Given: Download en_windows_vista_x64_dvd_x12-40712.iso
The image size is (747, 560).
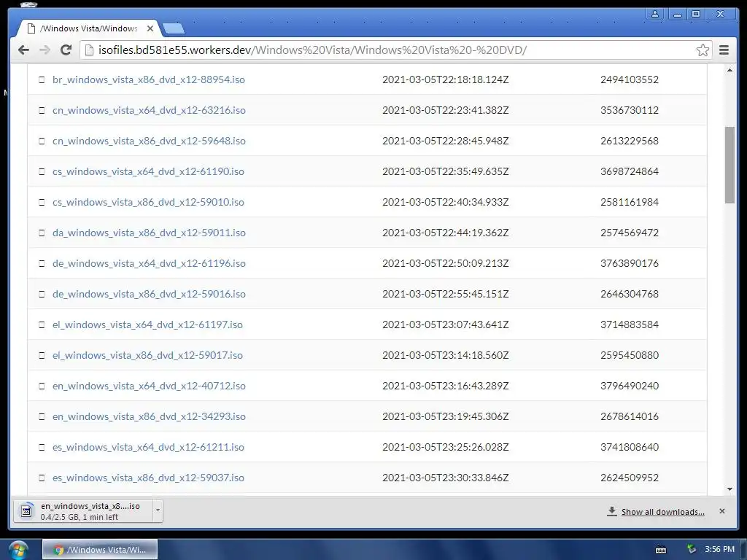Looking at the screenshot, I should pos(149,386).
